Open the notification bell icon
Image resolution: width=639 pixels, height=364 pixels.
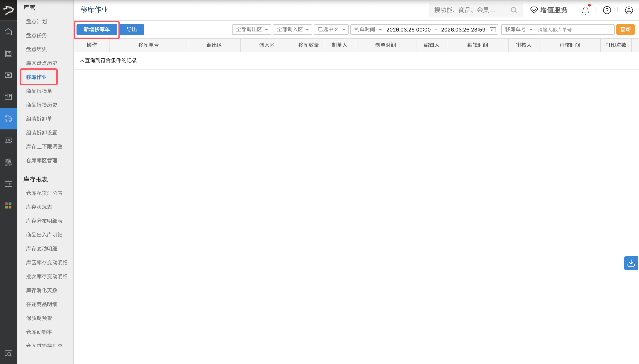pos(585,10)
